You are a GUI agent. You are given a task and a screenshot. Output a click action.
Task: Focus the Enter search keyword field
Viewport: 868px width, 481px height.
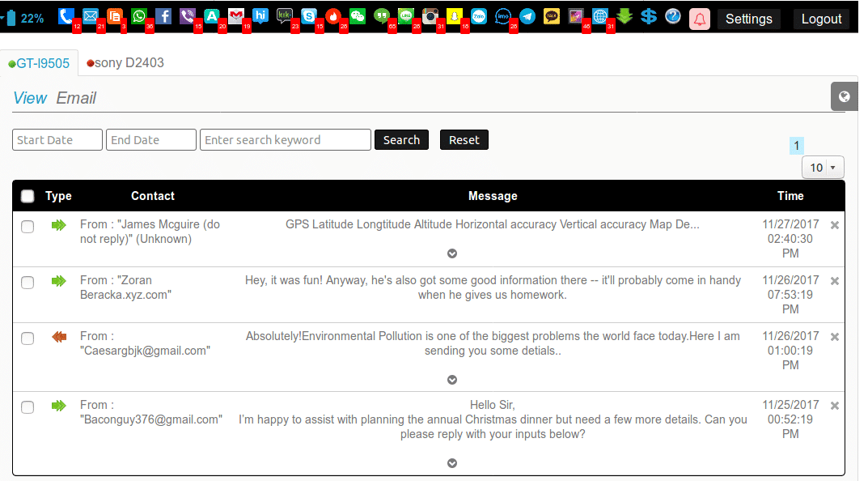(x=285, y=139)
